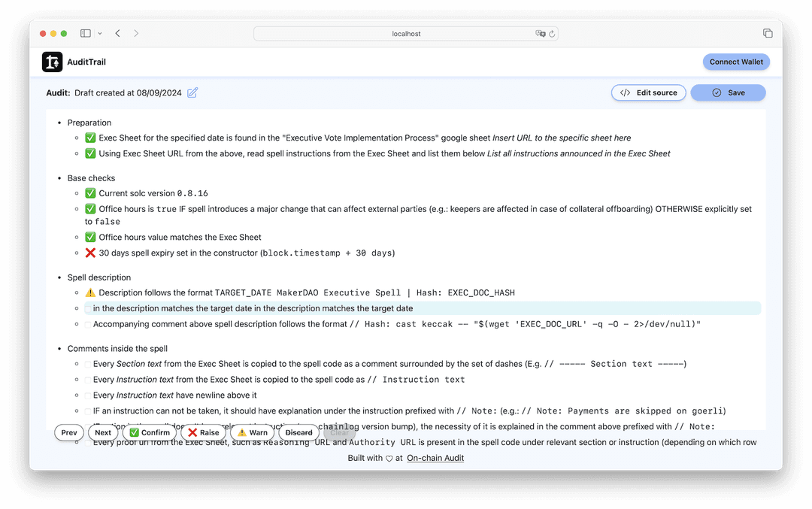Click the Draft created at 08/09/2024 title
The width and height of the screenshot is (812, 509).
point(128,92)
